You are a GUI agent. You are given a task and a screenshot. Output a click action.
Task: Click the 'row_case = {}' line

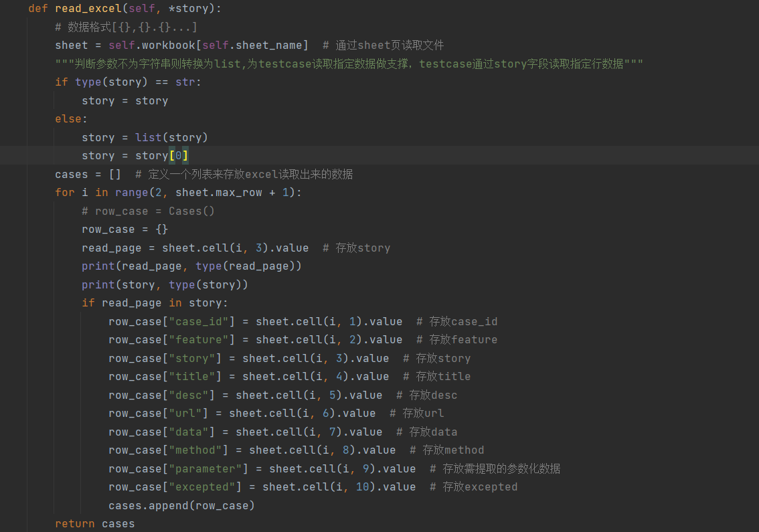(x=125, y=230)
